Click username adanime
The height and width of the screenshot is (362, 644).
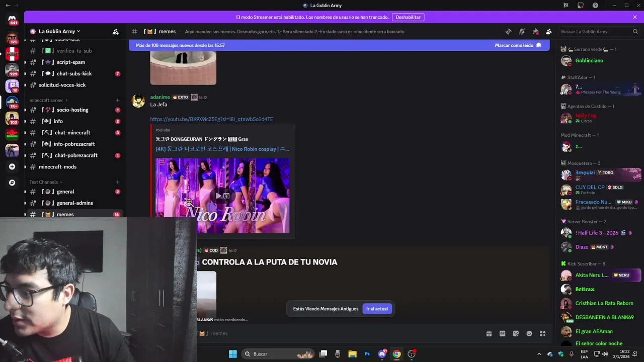[x=160, y=97]
